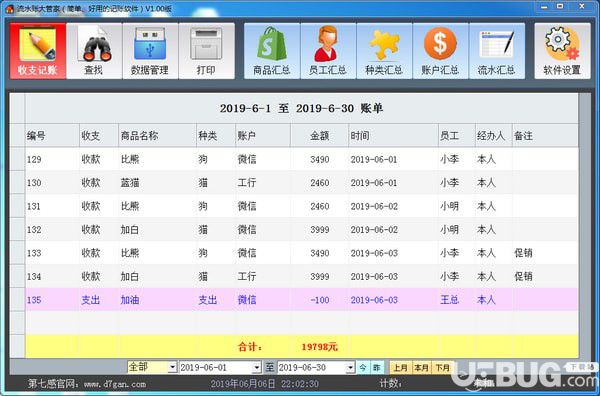
Task: Click the 员工 column header
Action: pyautogui.click(x=457, y=135)
